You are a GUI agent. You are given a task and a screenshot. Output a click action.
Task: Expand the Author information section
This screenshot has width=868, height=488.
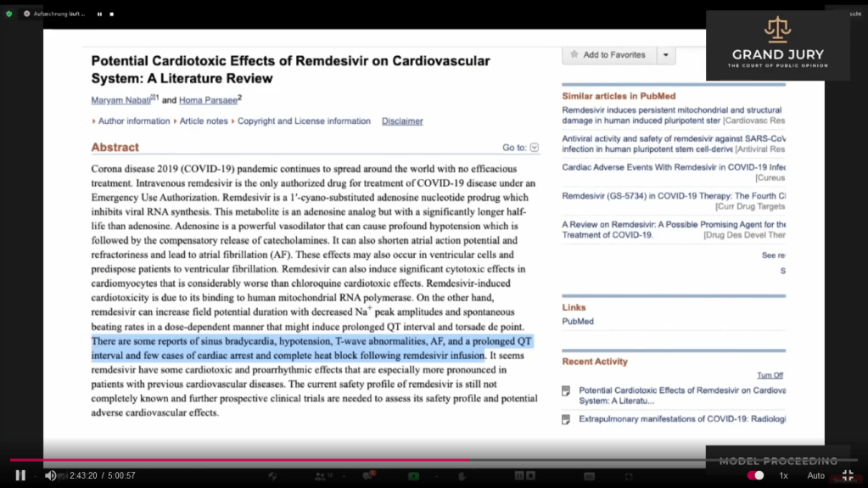point(133,121)
